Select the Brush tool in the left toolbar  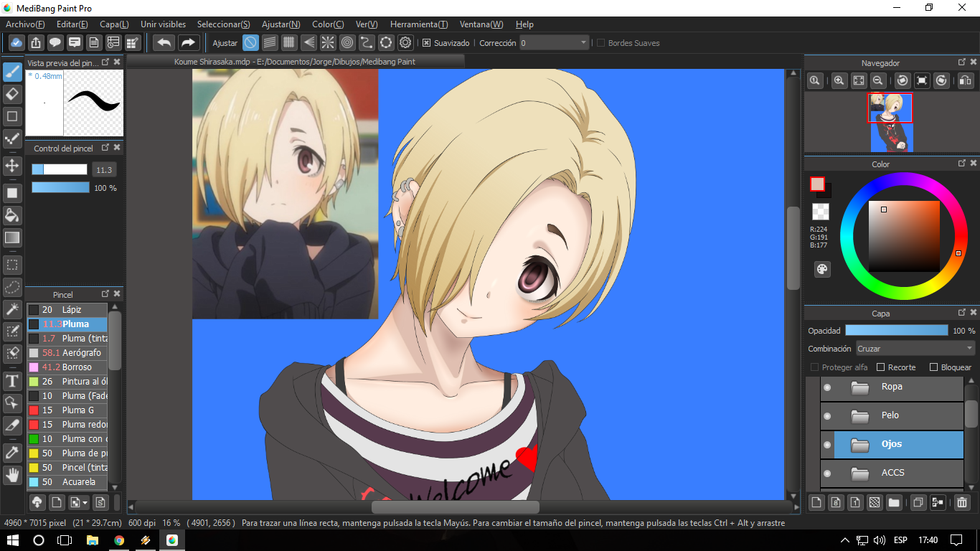pyautogui.click(x=12, y=72)
